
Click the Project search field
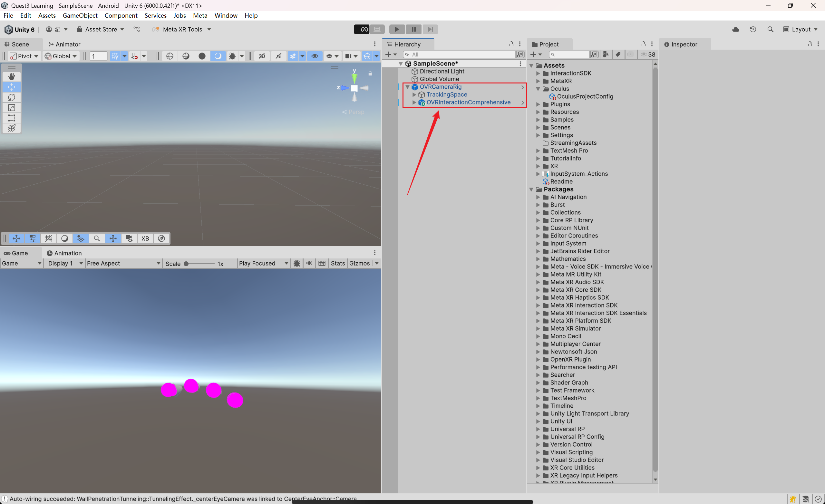point(569,54)
